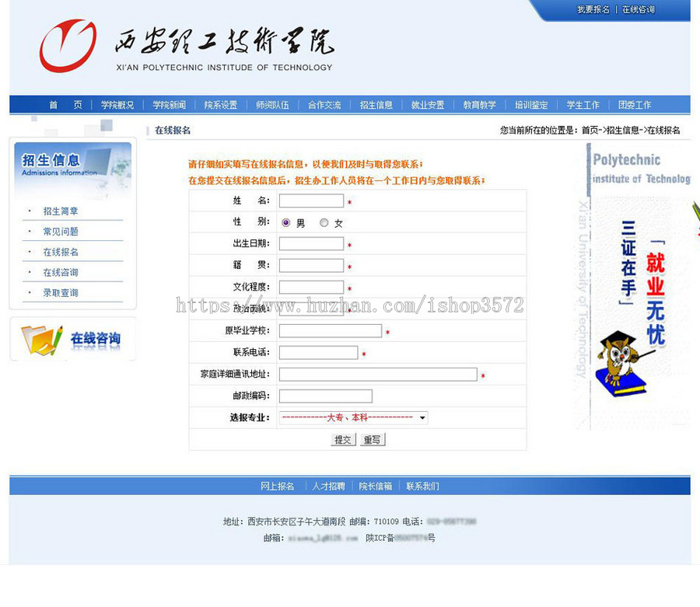Click 我要报名 link at top right

coord(593,9)
